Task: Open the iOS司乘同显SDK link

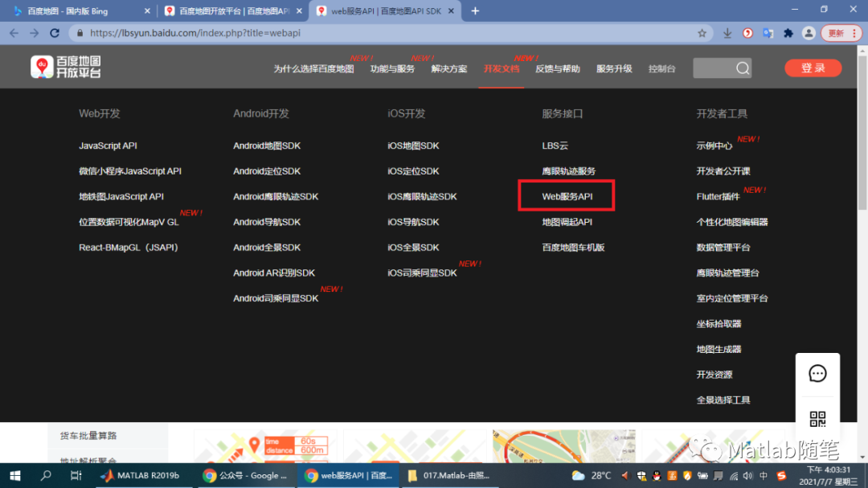Action: click(x=423, y=273)
